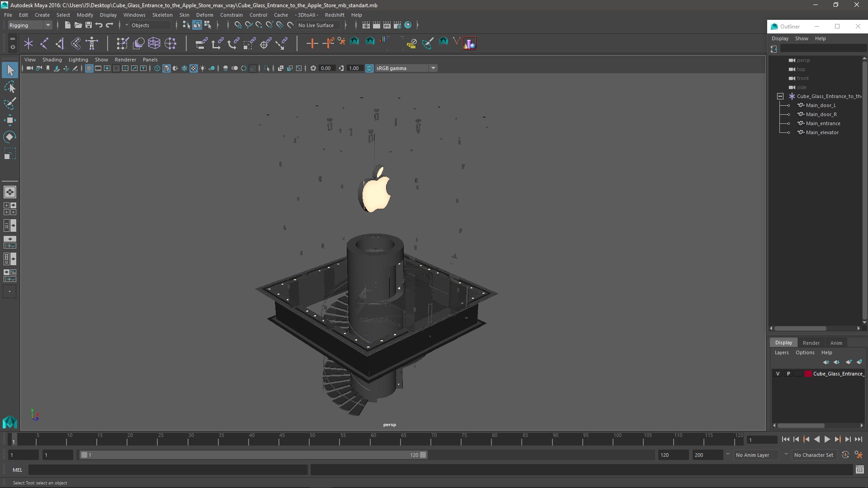Toggle layer visibility V box
Screen dimensions: 868x488
(x=778, y=374)
